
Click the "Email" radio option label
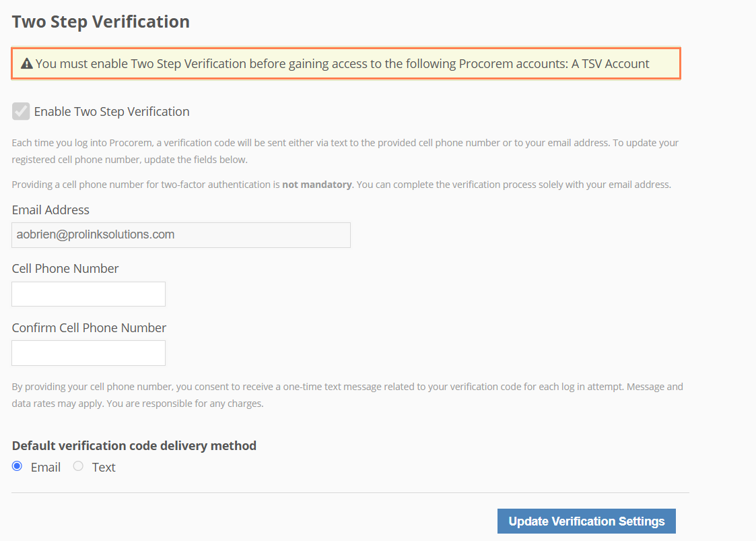click(46, 468)
